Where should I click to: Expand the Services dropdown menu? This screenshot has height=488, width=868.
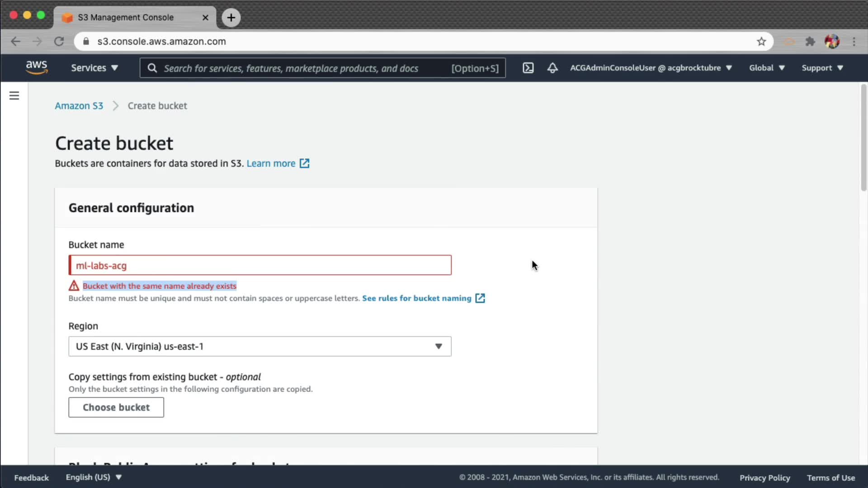[94, 68]
